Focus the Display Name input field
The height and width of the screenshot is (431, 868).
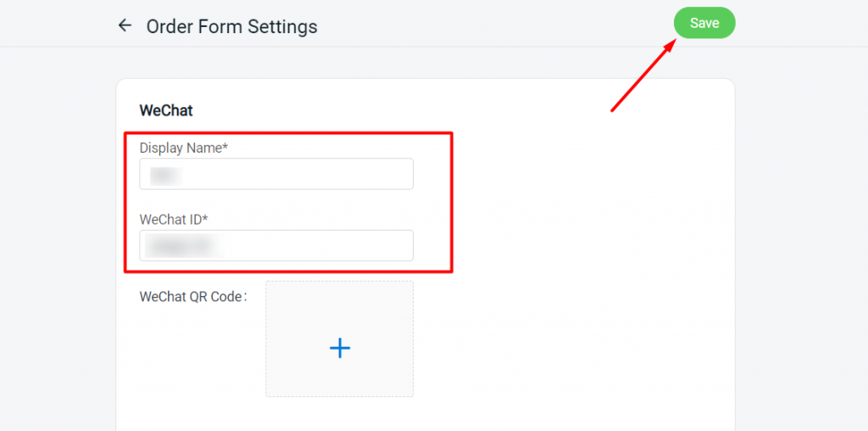pos(276,174)
